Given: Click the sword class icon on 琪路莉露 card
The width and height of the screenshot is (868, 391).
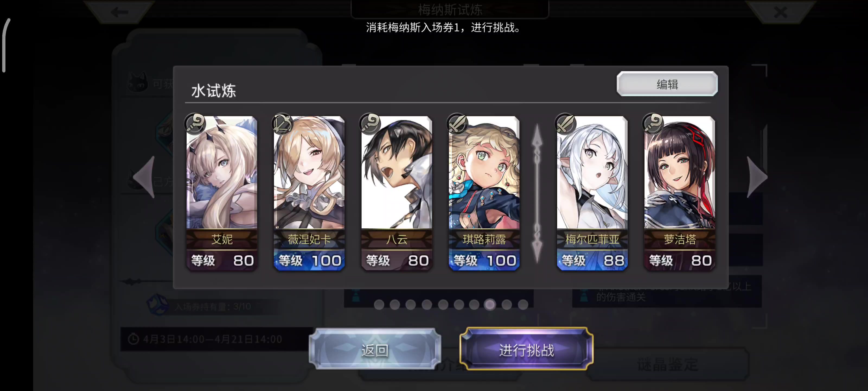Looking at the screenshot, I should click(x=457, y=124).
